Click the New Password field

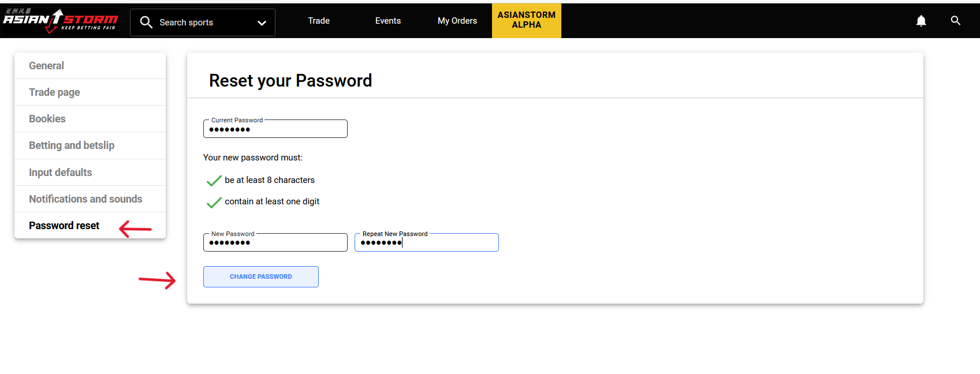(x=275, y=242)
